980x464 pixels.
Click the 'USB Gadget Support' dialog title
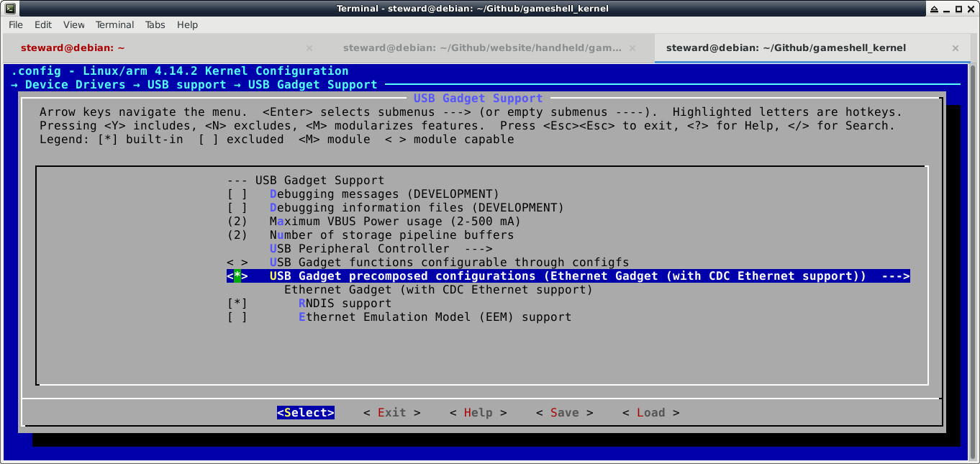(478, 99)
